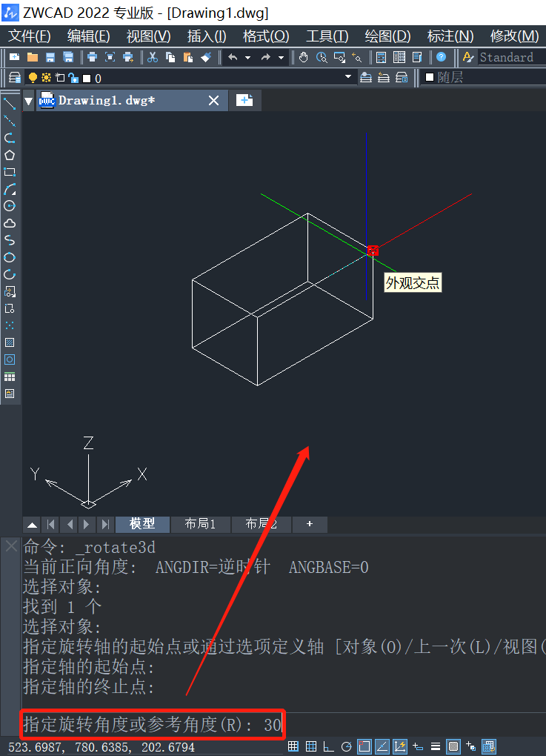Toggle Polar tracking in status bar
The height and width of the screenshot is (756, 546).
(346, 746)
